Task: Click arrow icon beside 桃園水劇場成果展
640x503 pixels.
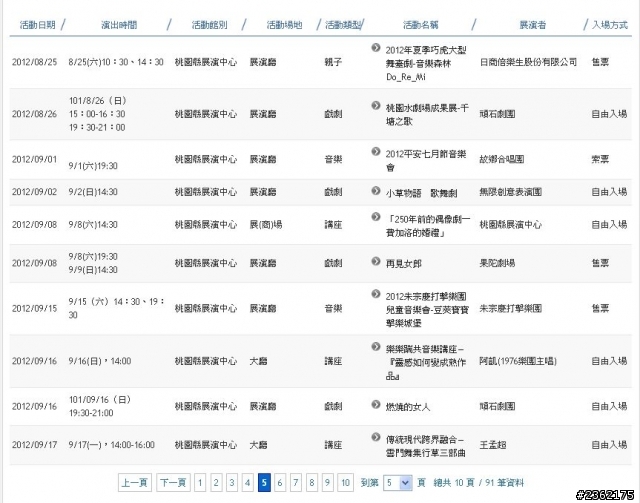Action: pos(376,106)
